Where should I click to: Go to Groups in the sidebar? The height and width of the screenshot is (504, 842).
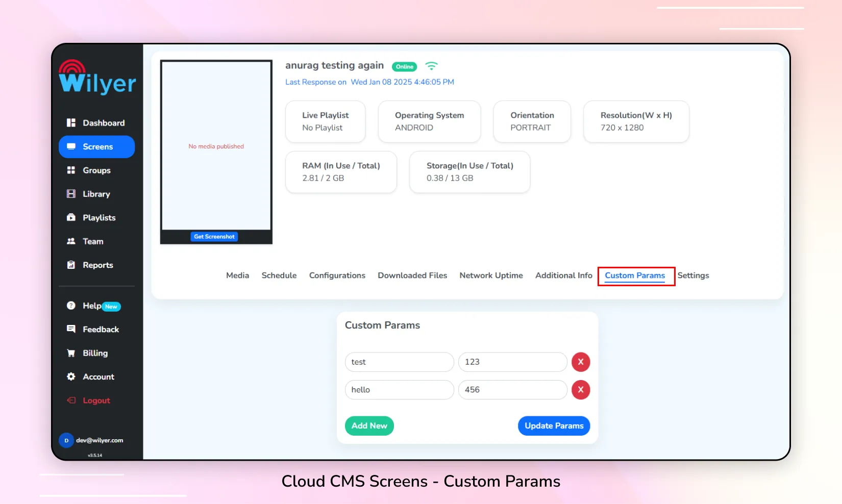tap(96, 170)
